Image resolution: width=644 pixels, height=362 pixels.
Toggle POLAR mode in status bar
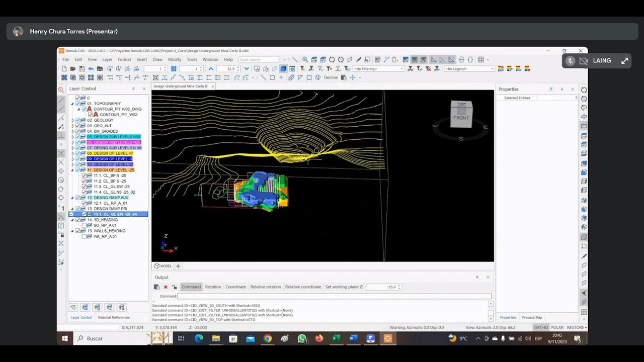pos(557,328)
